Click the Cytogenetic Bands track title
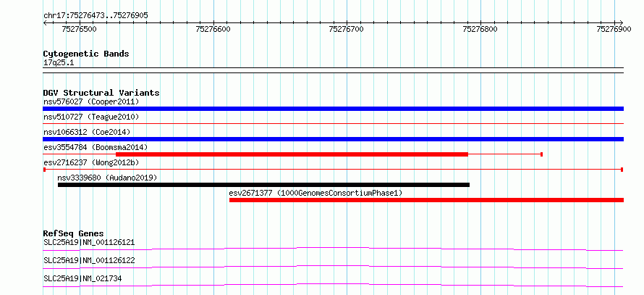Screen dimensions: 644x295 (x=86, y=54)
